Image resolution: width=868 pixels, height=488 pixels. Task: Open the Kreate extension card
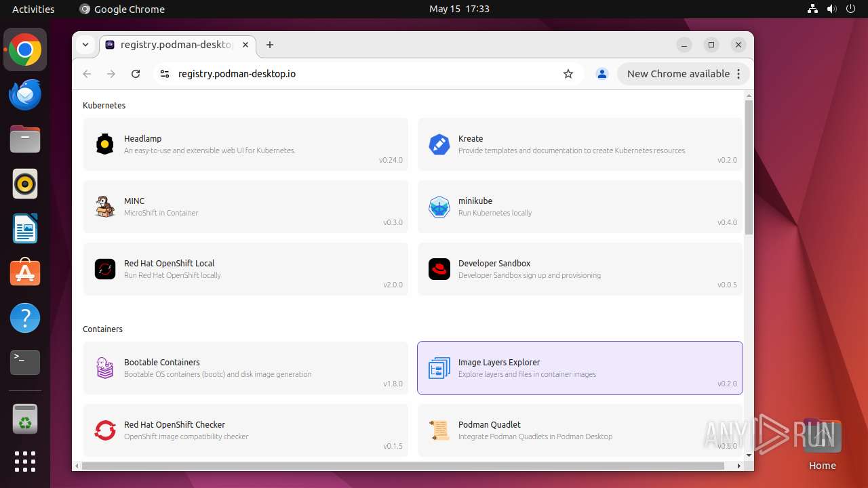pos(580,144)
